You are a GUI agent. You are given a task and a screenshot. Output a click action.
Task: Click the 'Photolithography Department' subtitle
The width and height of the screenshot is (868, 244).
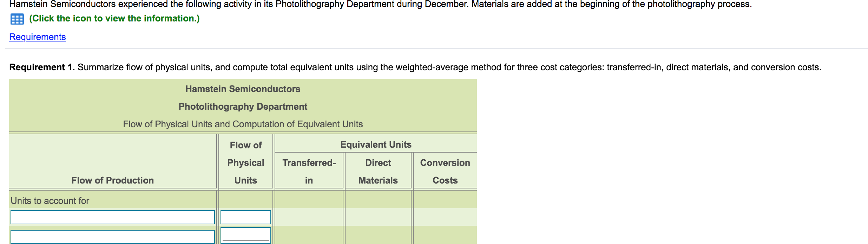(243, 107)
